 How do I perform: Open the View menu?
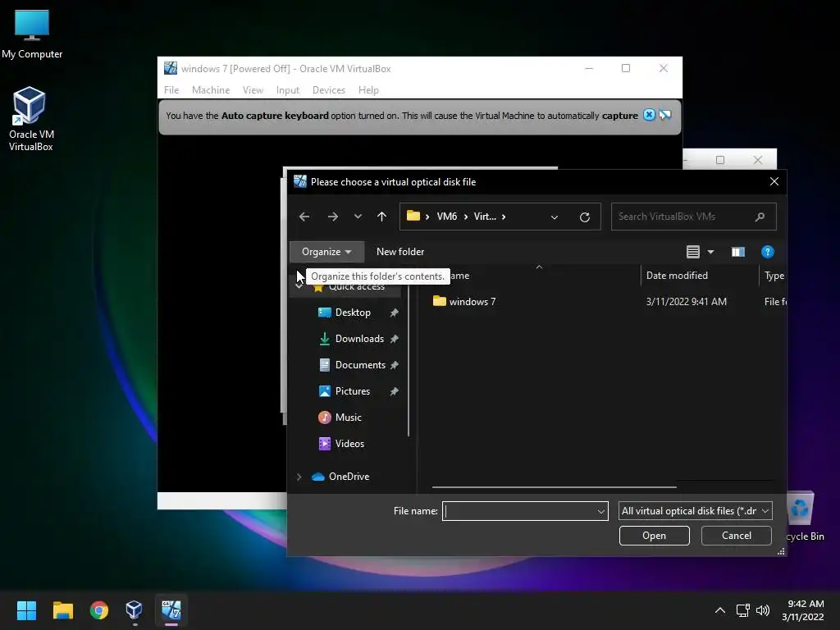pyautogui.click(x=253, y=90)
